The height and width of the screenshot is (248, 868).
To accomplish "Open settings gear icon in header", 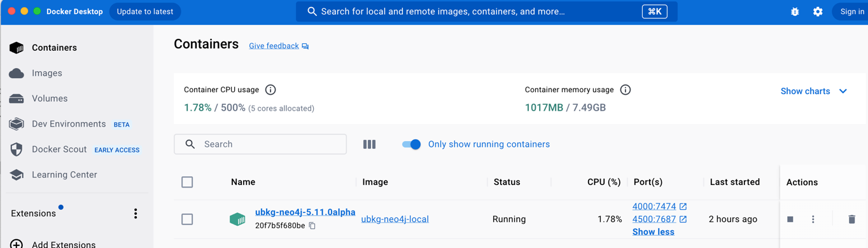I will pos(818,11).
